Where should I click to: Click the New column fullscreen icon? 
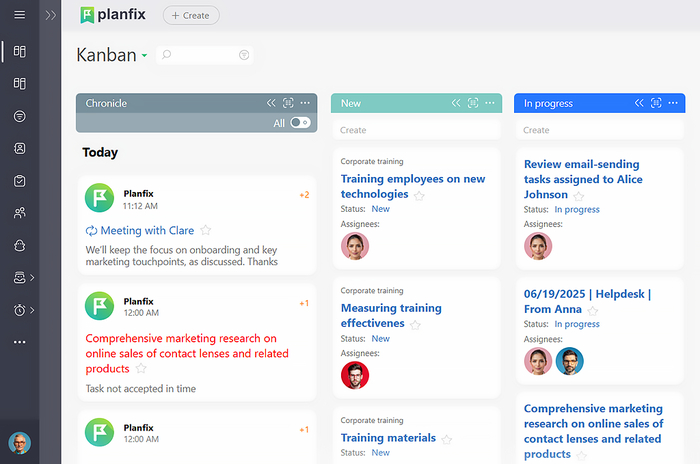click(472, 103)
